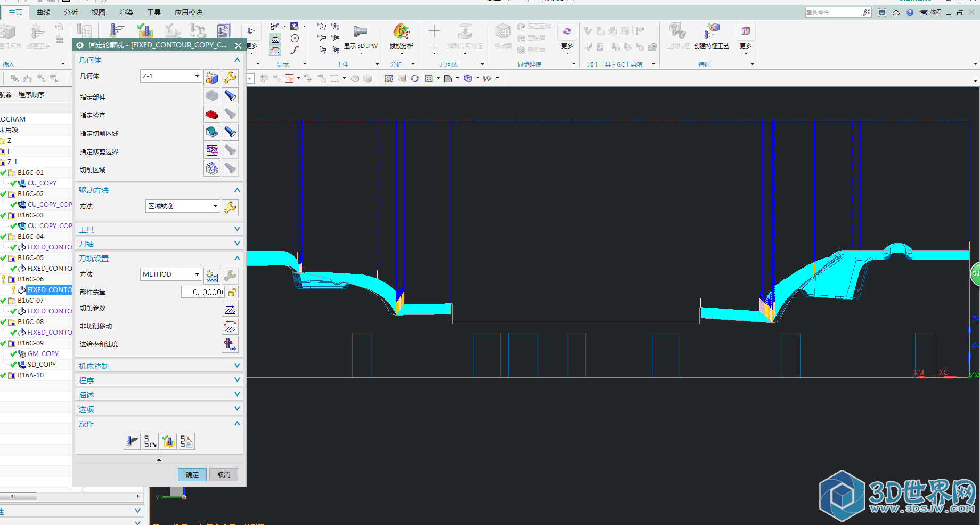Edit drive method 区域铣削 wrench icon

point(230,207)
